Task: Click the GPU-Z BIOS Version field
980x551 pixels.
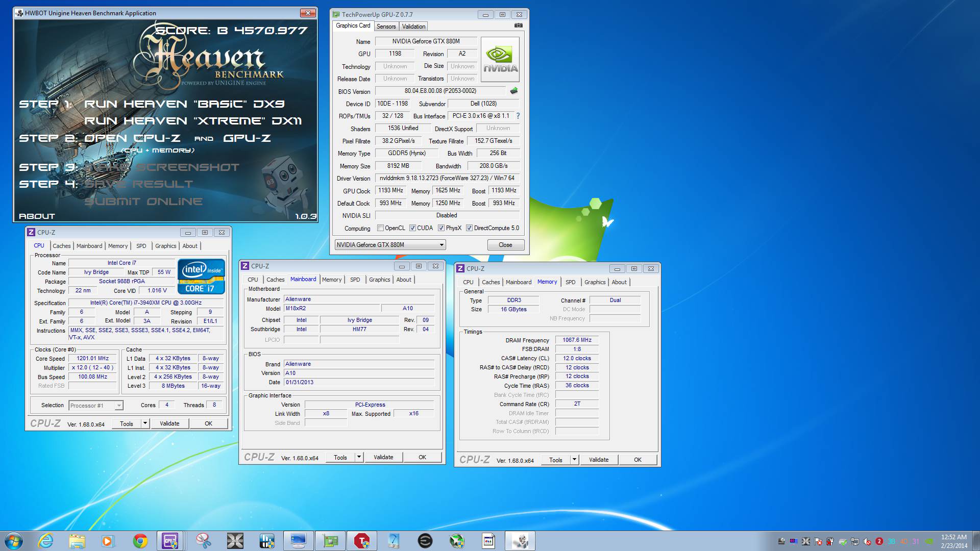Action: click(x=440, y=91)
